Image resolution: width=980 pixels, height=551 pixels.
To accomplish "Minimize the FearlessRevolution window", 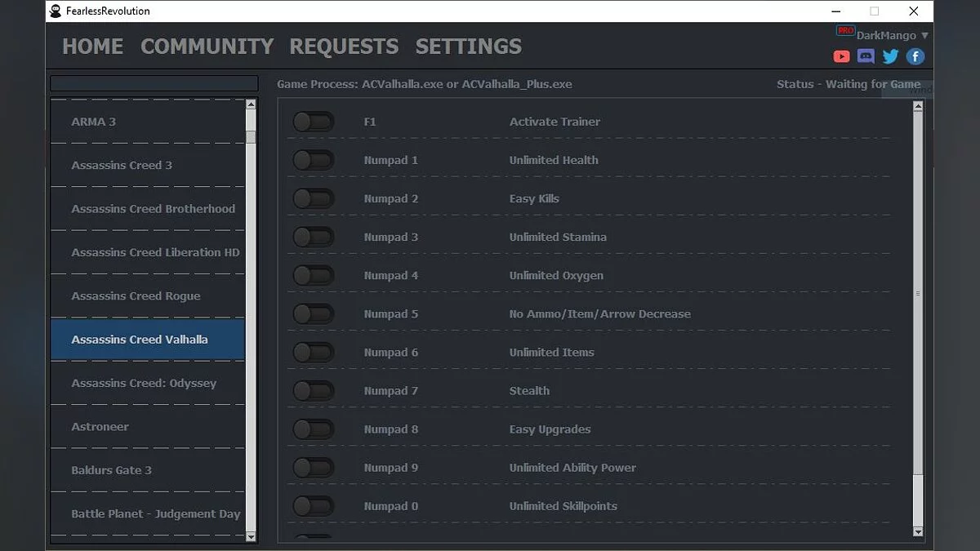I will point(835,11).
